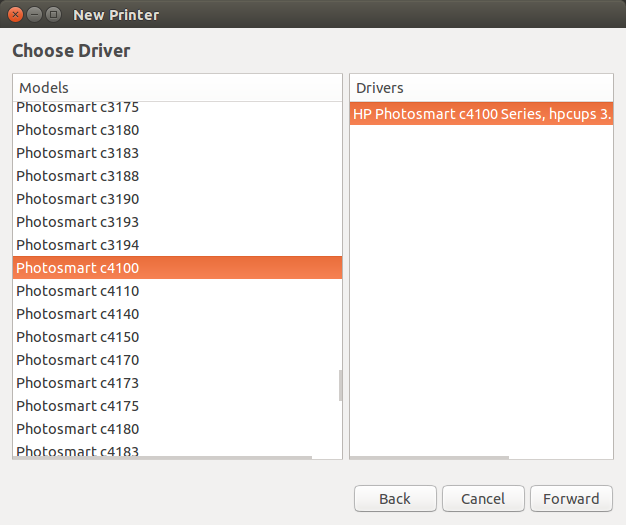Screen dimensions: 626x525
Task: Select Photosmart c4110 model
Action: [177, 291]
